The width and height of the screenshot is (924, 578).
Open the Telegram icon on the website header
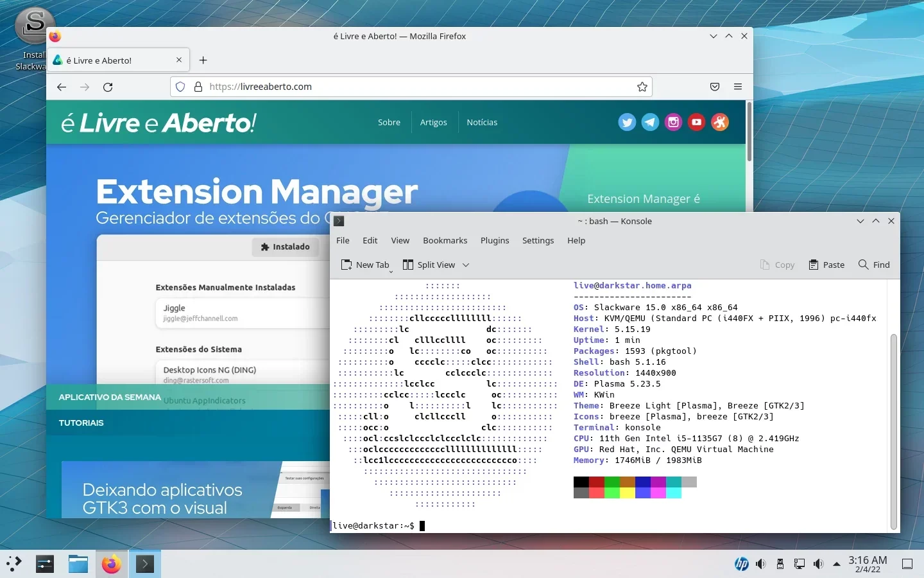650,122
